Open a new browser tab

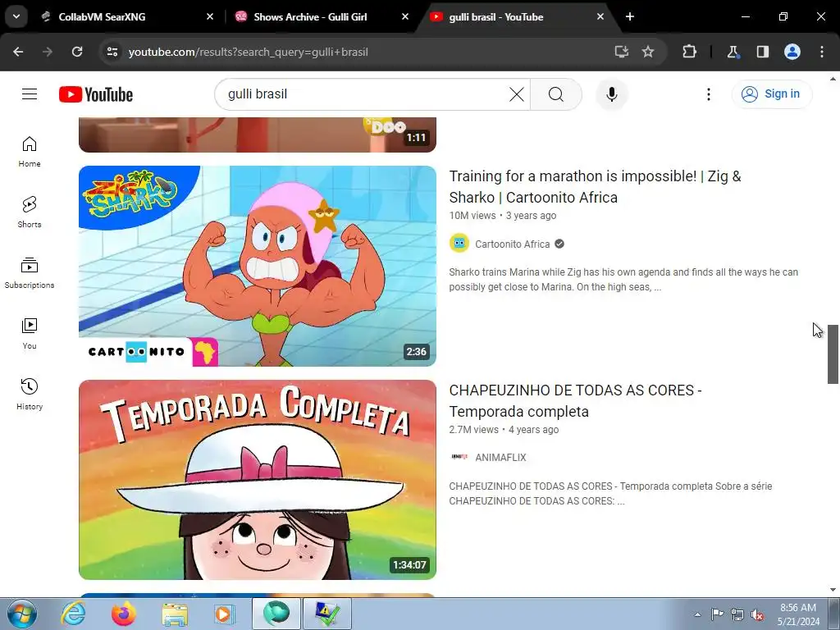click(630, 16)
